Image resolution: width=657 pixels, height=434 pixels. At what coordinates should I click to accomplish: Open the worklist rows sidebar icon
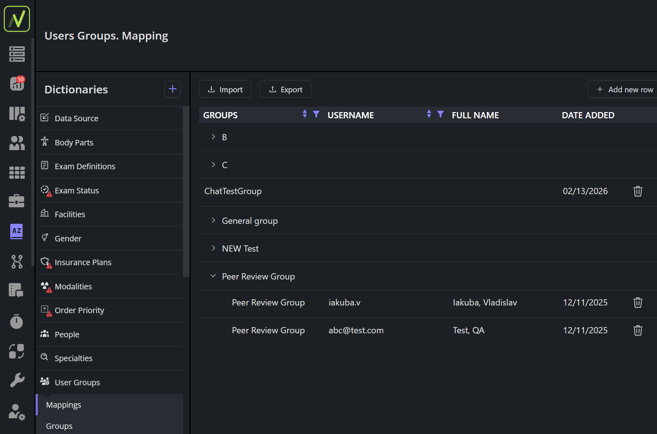pyautogui.click(x=17, y=54)
